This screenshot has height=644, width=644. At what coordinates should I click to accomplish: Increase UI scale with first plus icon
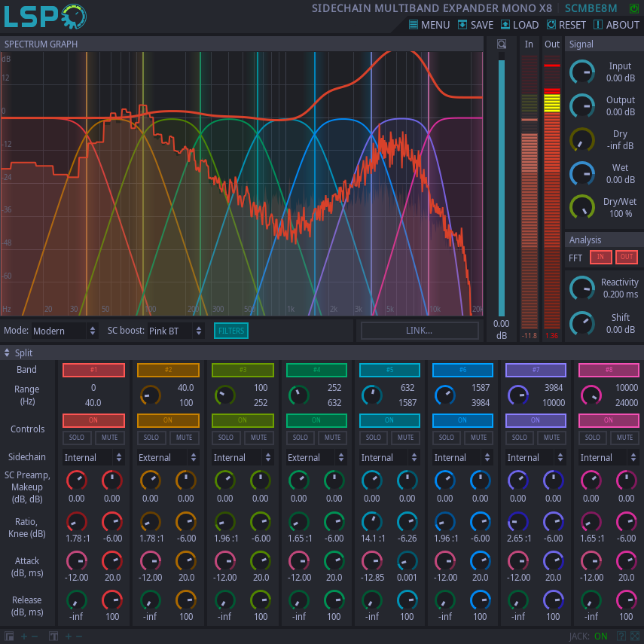[24, 636]
